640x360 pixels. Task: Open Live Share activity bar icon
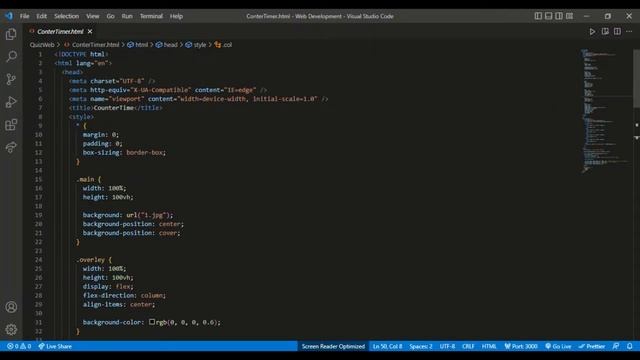pyautogui.click(x=11, y=147)
